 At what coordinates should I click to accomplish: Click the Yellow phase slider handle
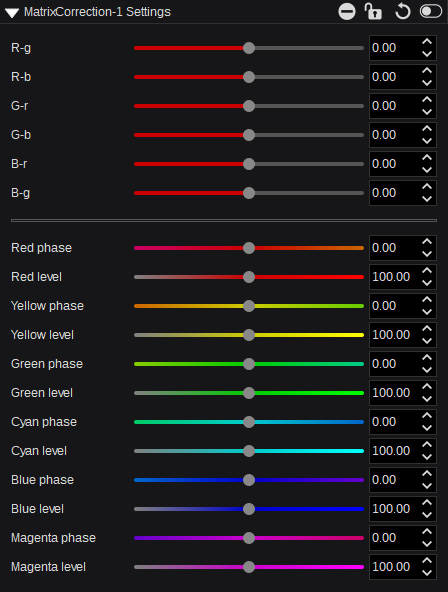(x=249, y=306)
